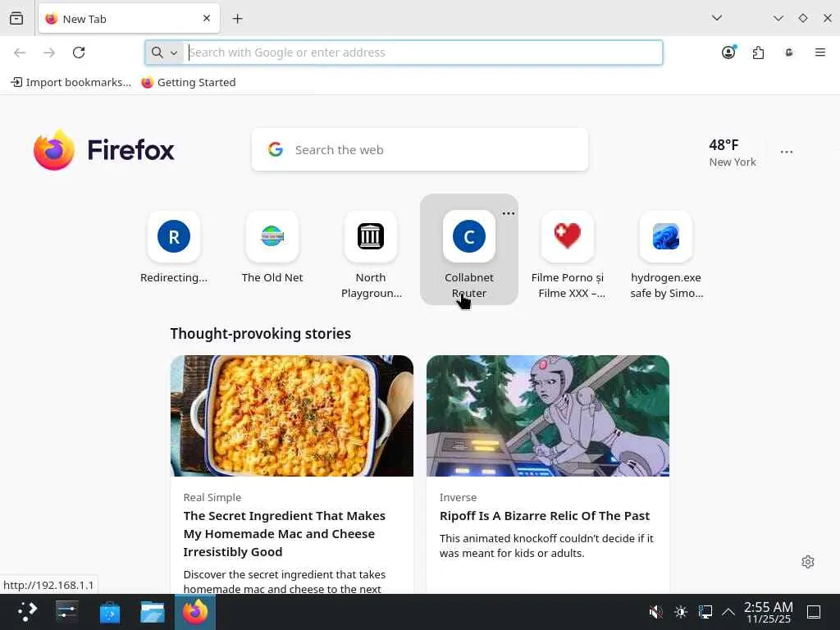Viewport: 840px width, 630px height.
Task: Open the weather widget three-dot menu
Action: point(787,152)
